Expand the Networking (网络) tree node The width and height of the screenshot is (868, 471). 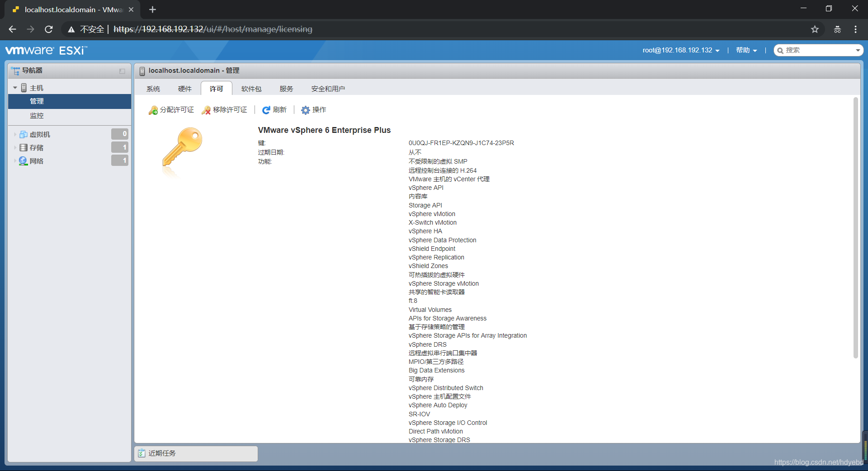tap(15, 161)
